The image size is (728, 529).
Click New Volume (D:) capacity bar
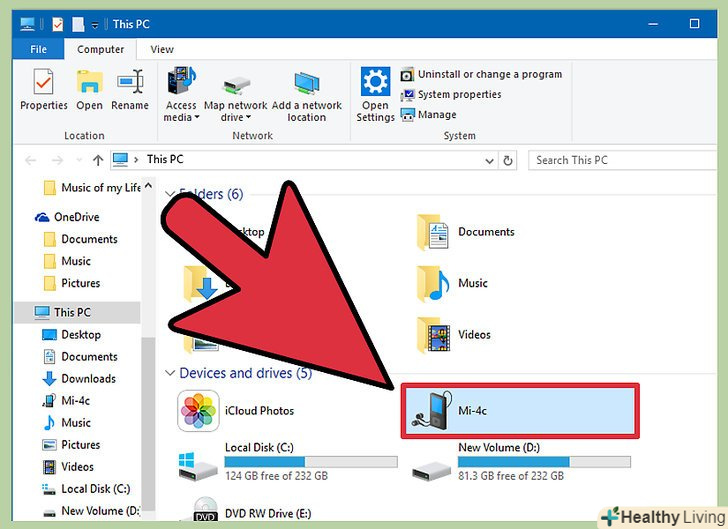(544, 462)
